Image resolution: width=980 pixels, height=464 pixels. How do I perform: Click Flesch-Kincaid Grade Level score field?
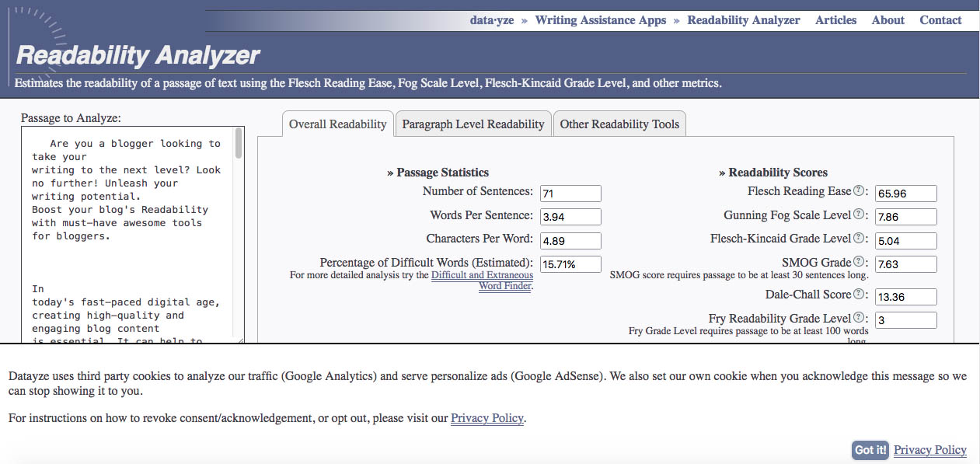(906, 241)
